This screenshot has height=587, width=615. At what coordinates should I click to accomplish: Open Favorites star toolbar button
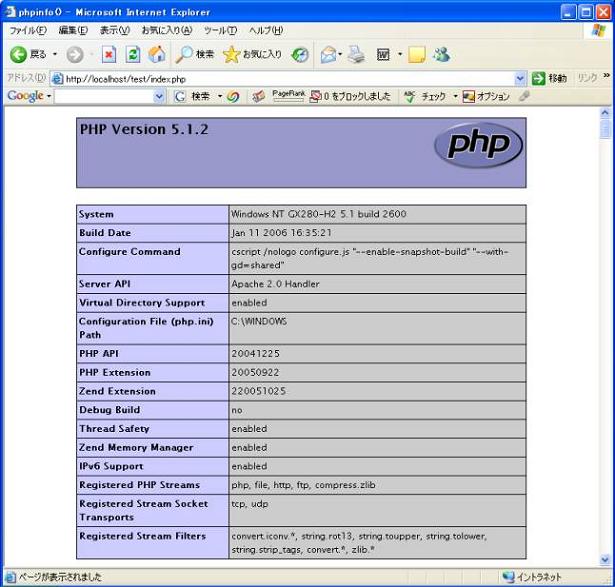click(252, 55)
